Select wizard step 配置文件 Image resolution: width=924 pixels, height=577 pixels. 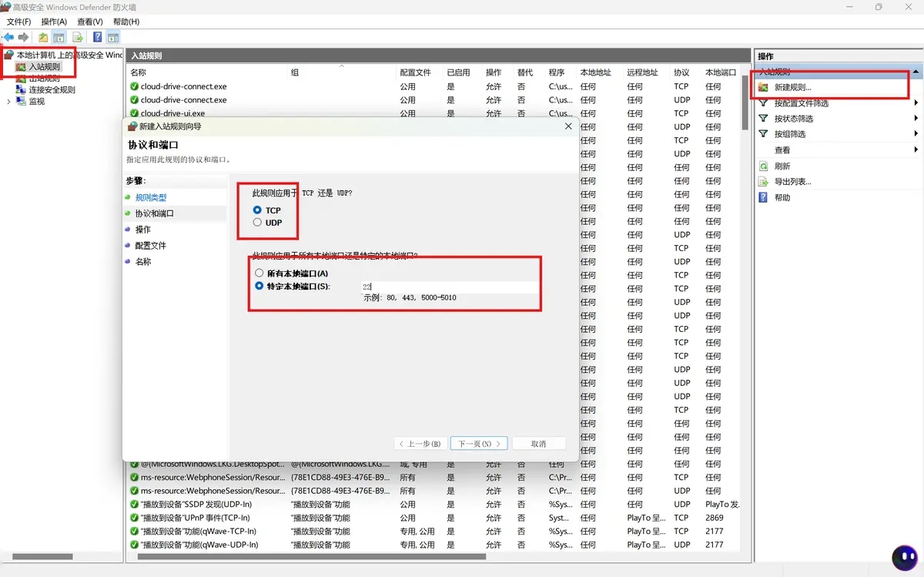point(151,246)
